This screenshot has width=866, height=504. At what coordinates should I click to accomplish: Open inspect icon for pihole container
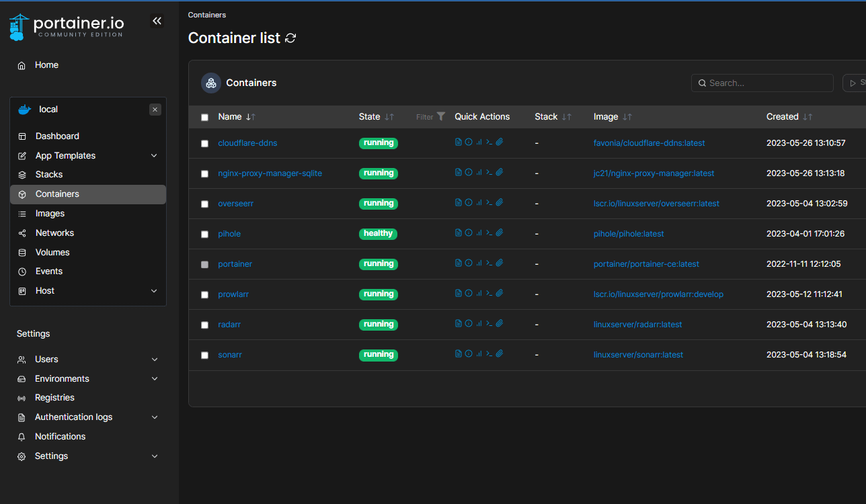469,233
